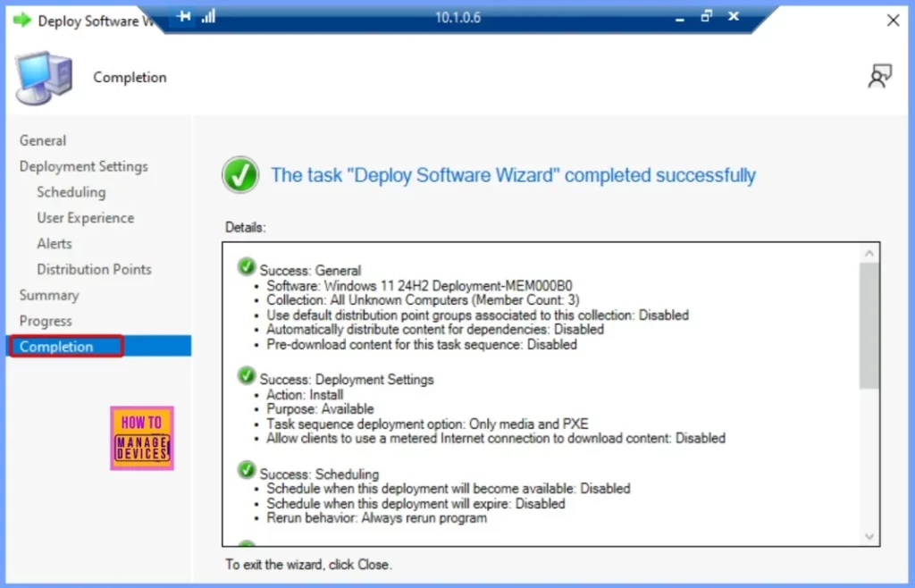Select the General wizard step
This screenshot has width=915, height=588.
pyautogui.click(x=43, y=140)
